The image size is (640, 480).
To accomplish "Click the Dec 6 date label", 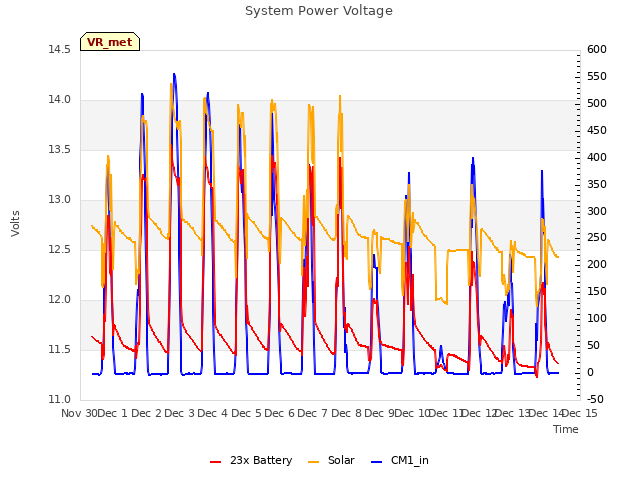I will (x=280, y=413).
